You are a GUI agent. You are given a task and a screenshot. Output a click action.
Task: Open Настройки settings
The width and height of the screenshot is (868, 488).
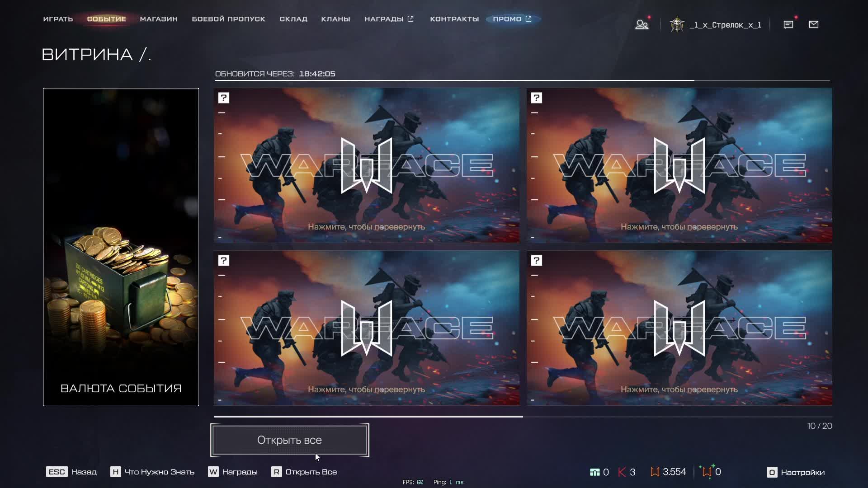[x=796, y=472]
